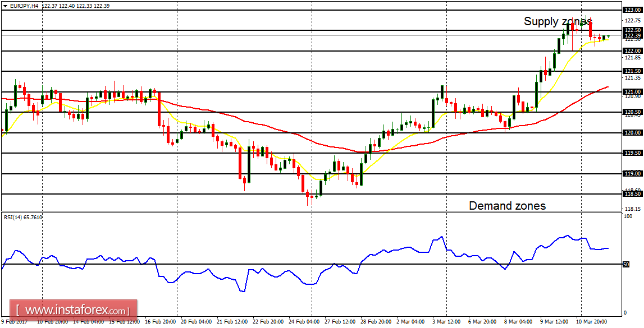This screenshot has width=644, height=328.
Task: Open the 123.00 price level dropdown label
Action: [632, 8]
